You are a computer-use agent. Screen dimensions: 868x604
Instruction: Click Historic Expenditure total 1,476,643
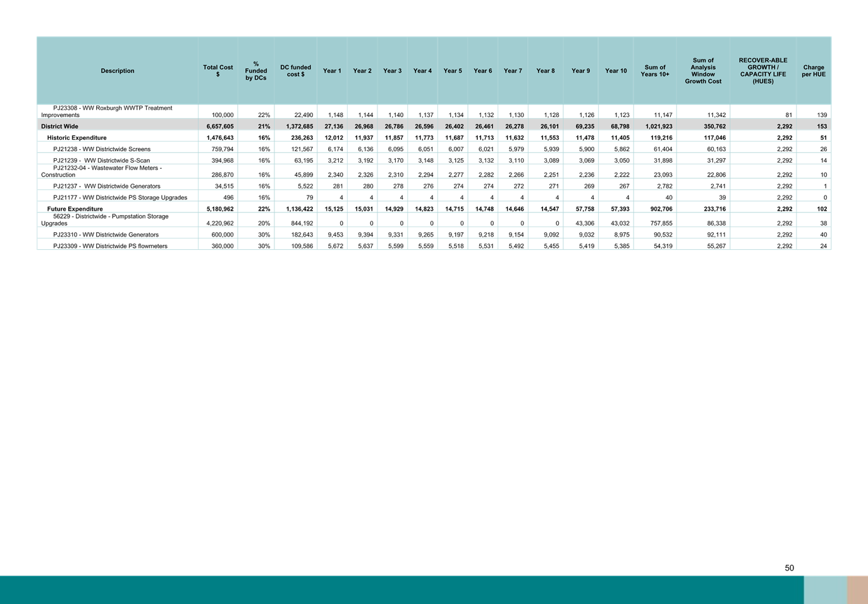click(x=220, y=138)
